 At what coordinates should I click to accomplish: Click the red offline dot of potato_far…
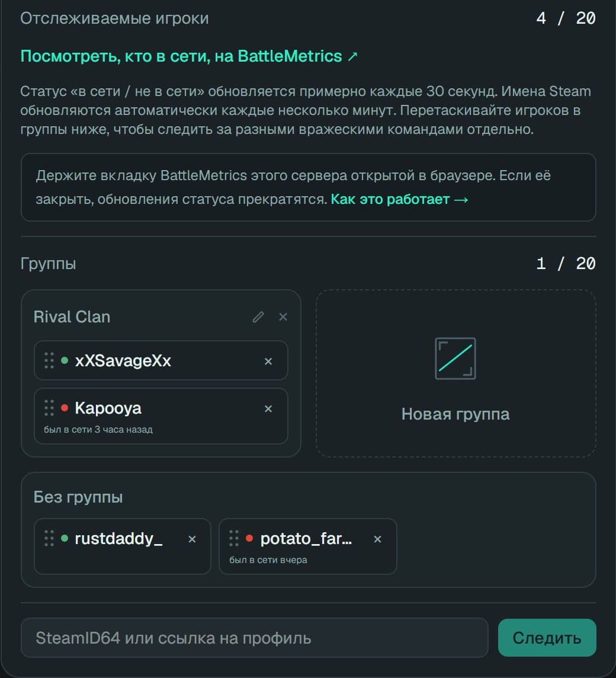click(249, 538)
